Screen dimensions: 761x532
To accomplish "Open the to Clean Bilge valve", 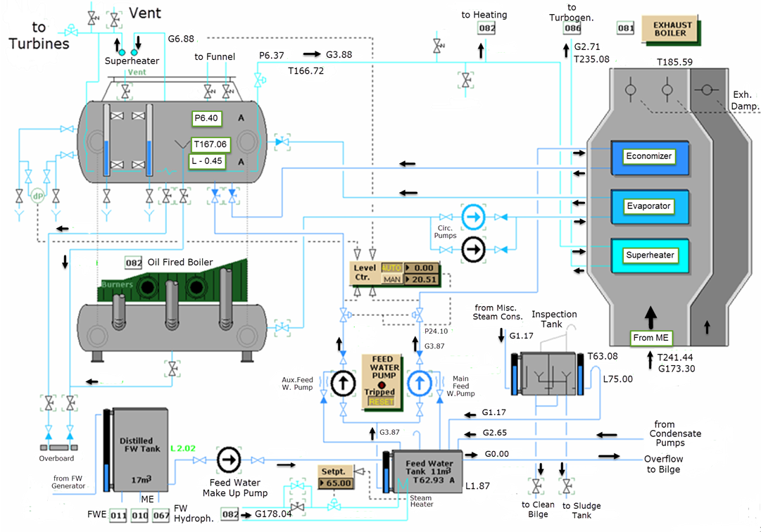I will click(536, 486).
